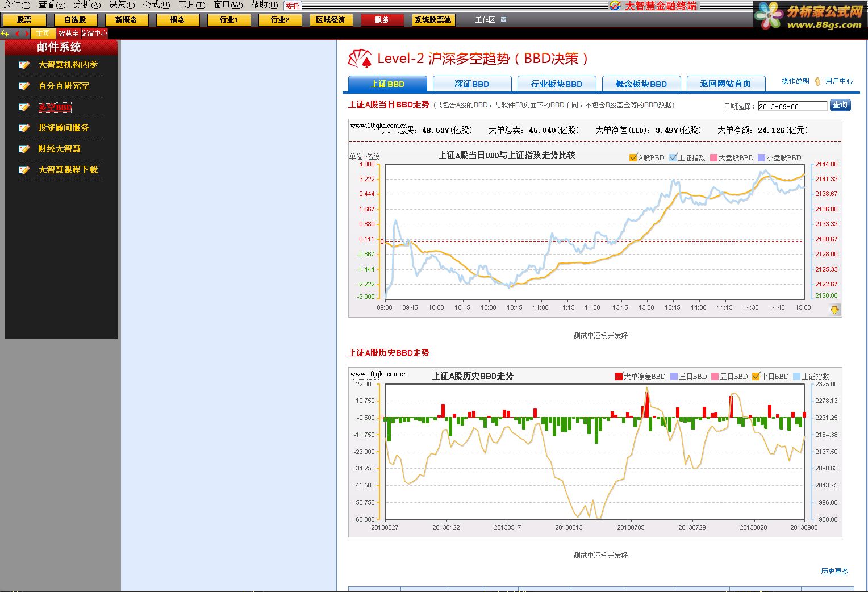Screen dimensions: 868x592
Task: Open the 用户中心 link
Action: tap(839, 81)
